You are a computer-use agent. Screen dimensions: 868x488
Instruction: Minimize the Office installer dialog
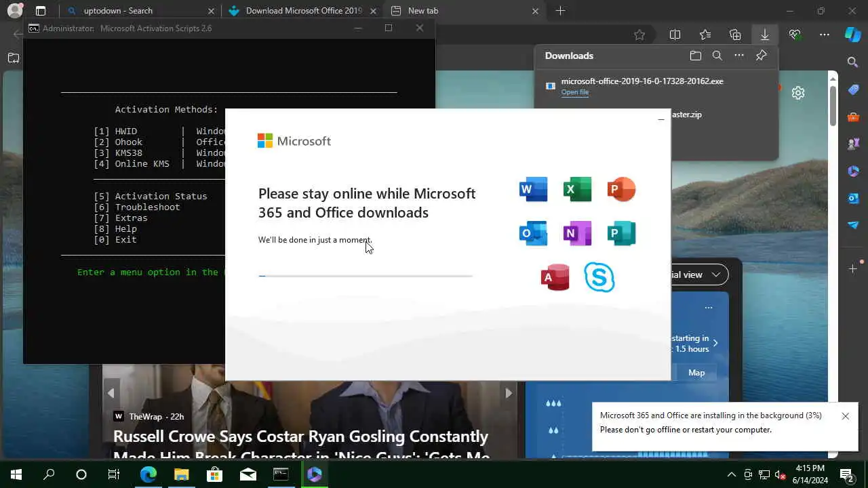click(660, 120)
